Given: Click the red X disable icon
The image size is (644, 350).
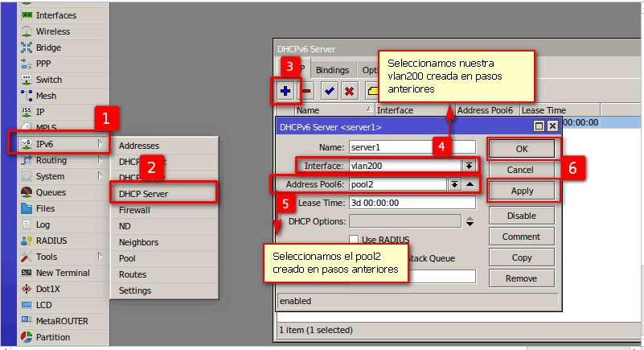Looking at the screenshot, I should point(349,91).
